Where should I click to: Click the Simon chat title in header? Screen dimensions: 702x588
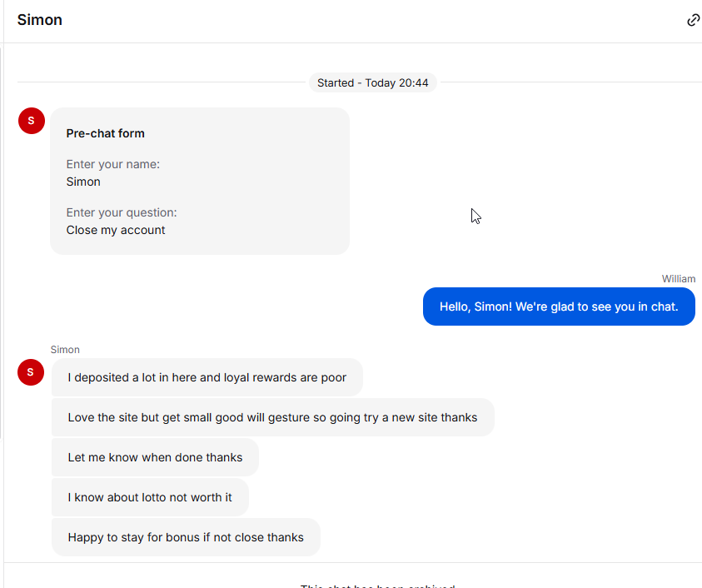pos(39,20)
